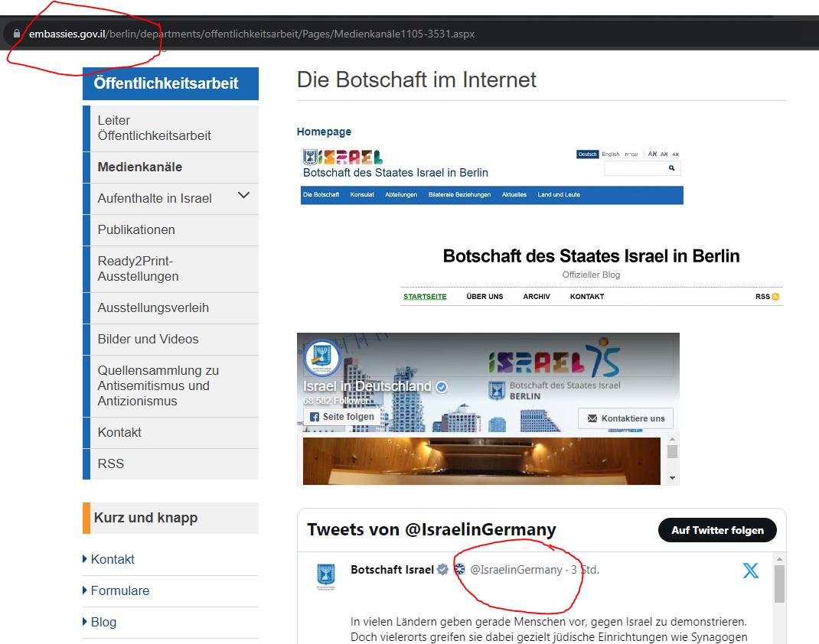The width and height of the screenshot is (819, 644).
Task: Open Bilder und Videos sidebar item
Action: (175, 340)
